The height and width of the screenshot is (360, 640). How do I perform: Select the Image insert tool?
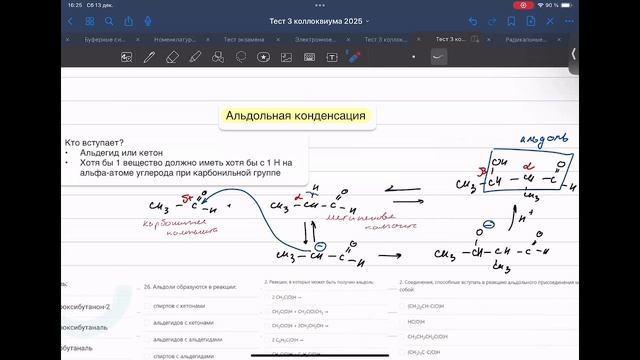[287, 57]
